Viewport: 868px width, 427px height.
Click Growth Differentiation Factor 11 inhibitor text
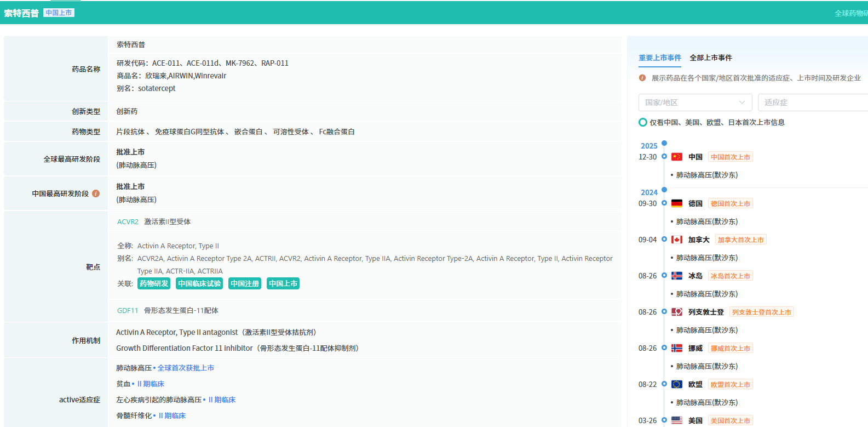(185, 348)
